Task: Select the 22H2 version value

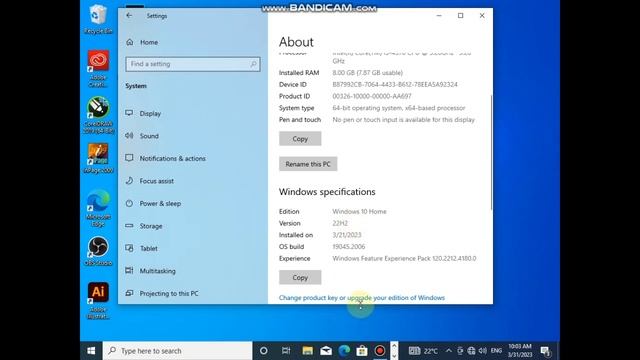Action: [340, 223]
